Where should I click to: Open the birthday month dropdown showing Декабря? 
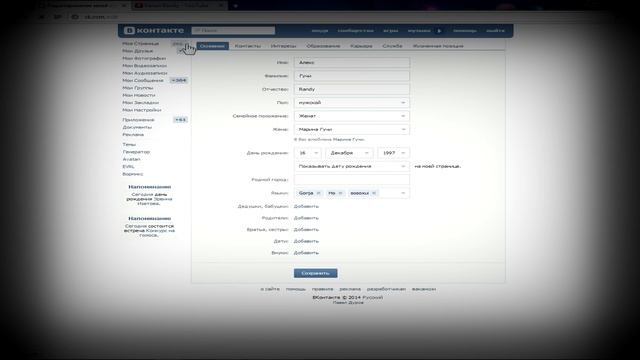[x=349, y=153]
